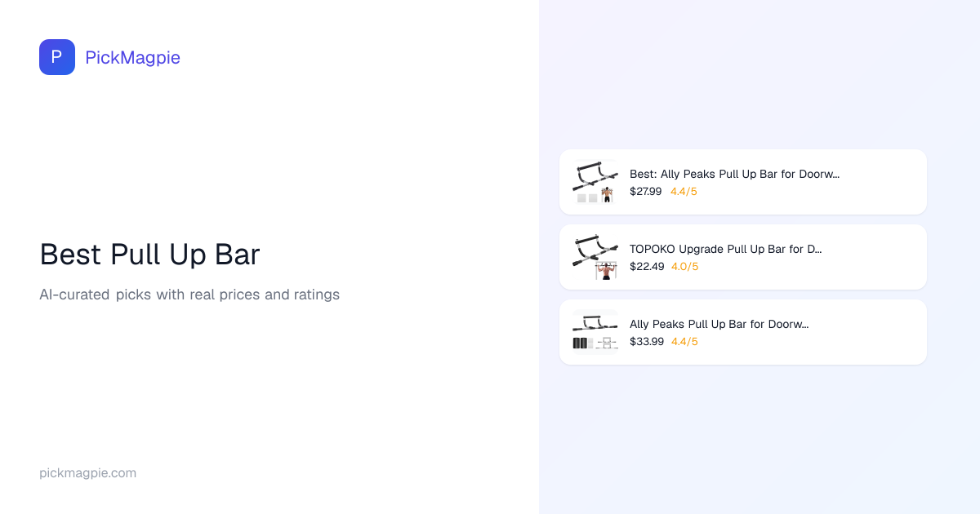
Task: Click the $33.99 price
Action: tap(646, 342)
